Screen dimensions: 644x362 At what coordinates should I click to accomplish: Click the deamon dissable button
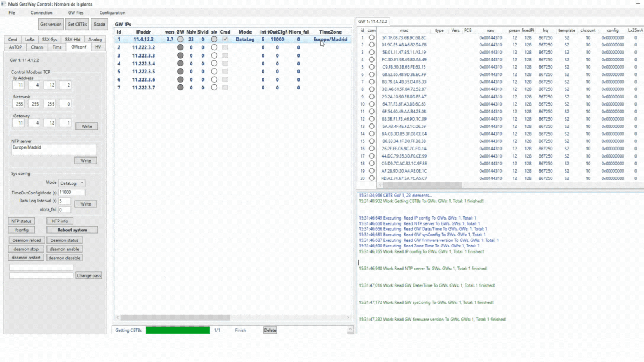(64, 258)
